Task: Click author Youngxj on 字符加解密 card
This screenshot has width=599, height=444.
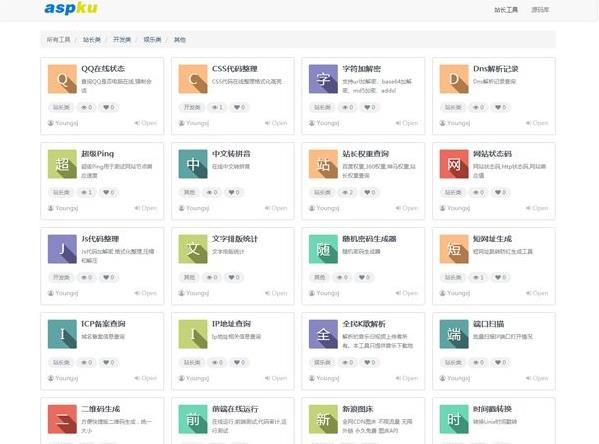Action: click(324, 123)
